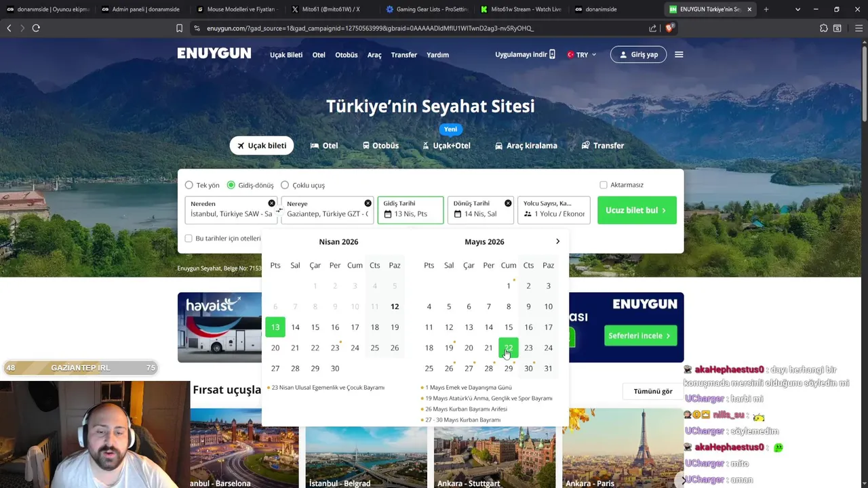Click the share icon in address bar
Viewport: 868px width, 488px height.
[x=652, y=28]
